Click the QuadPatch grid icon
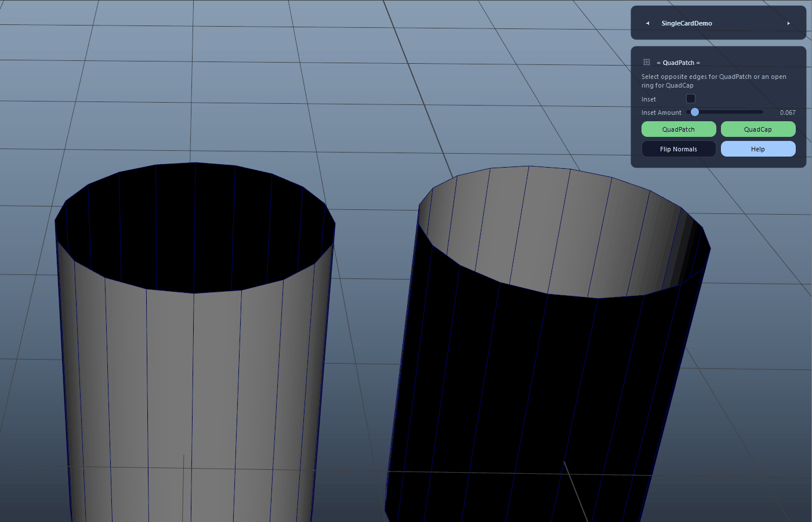 647,62
